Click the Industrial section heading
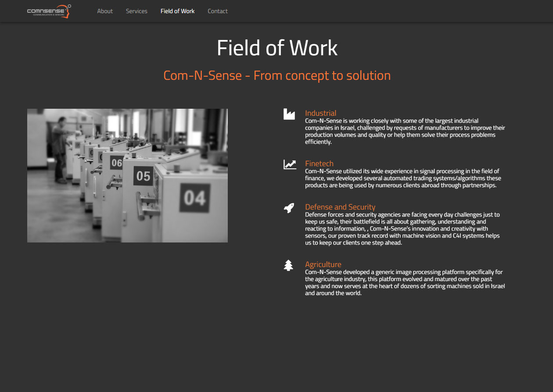Viewport: 553px width, 392px height. pos(321,113)
